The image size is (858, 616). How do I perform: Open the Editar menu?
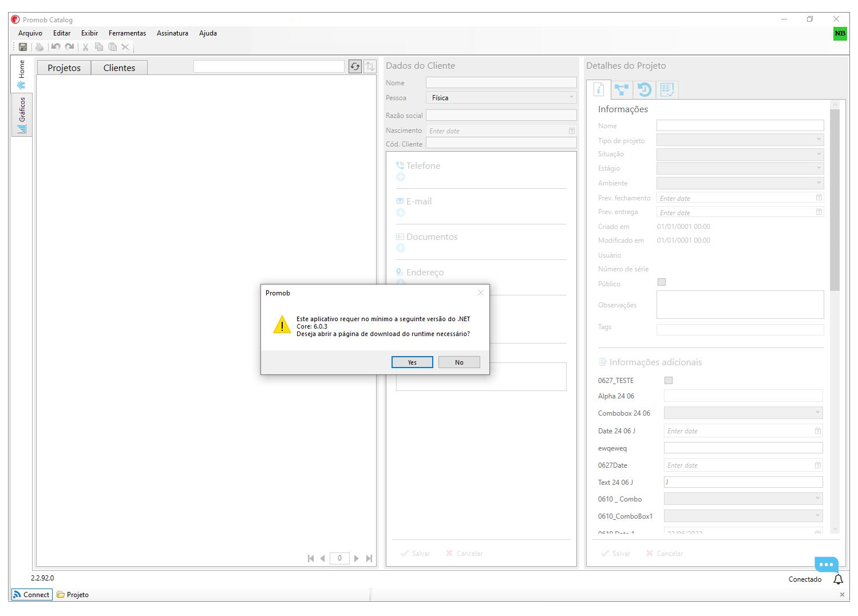pyautogui.click(x=62, y=33)
